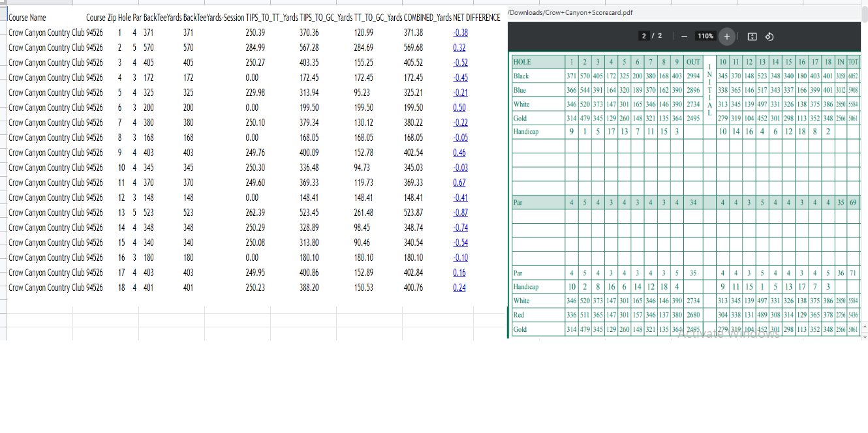
Task: Click the 110% zoom level field
Action: [x=705, y=37]
